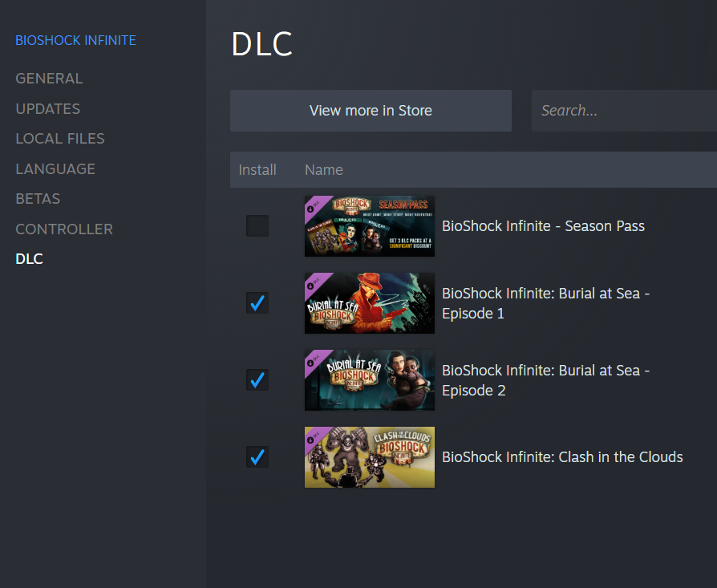Click the BIOSHOCK INFINITE title in sidebar
Image resolution: width=717 pixels, height=588 pixels.
point(76,40)
